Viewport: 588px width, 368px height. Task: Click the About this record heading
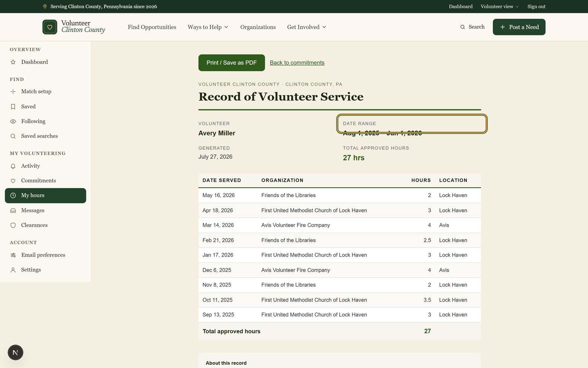point(226,363)
